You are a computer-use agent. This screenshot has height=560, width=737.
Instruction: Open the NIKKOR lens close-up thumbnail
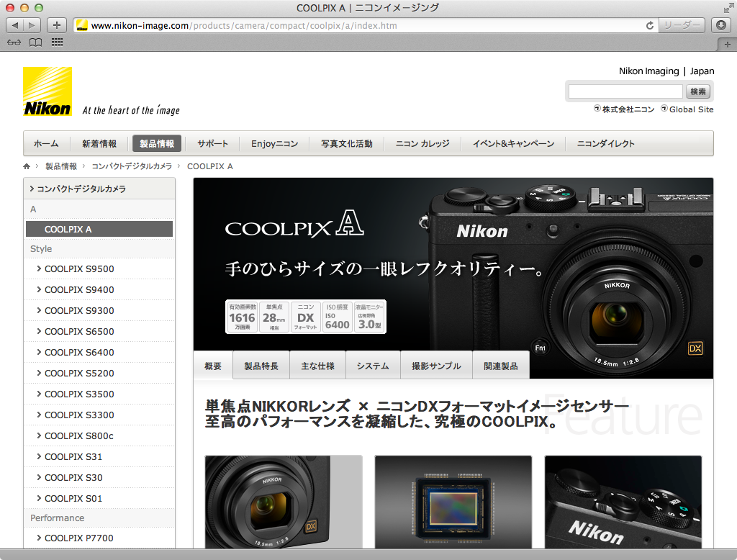[x=284, y=502]
